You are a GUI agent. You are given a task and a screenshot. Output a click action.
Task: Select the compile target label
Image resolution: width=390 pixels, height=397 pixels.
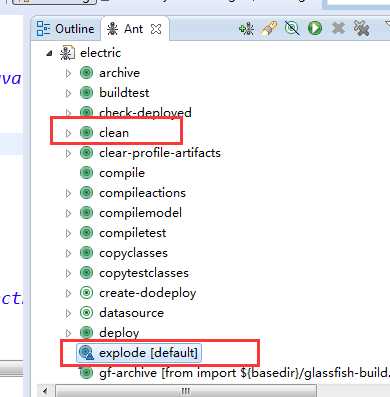pos(122,173)
